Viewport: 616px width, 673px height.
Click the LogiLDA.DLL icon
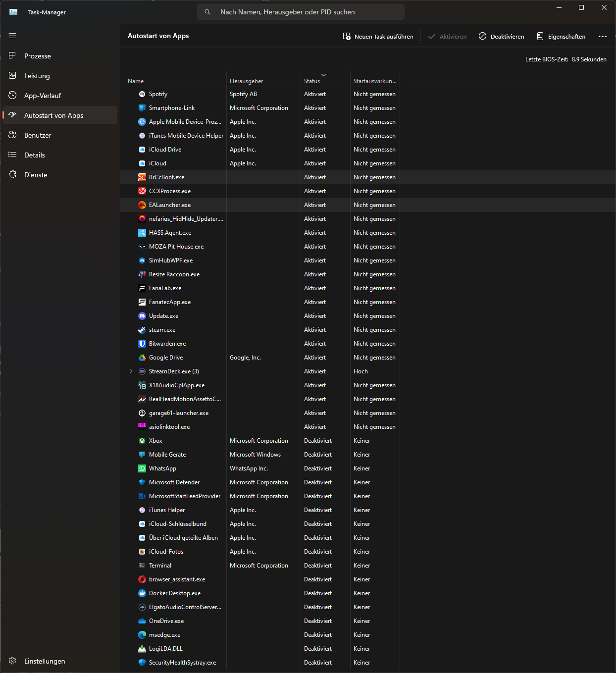[x=142, y=649]
